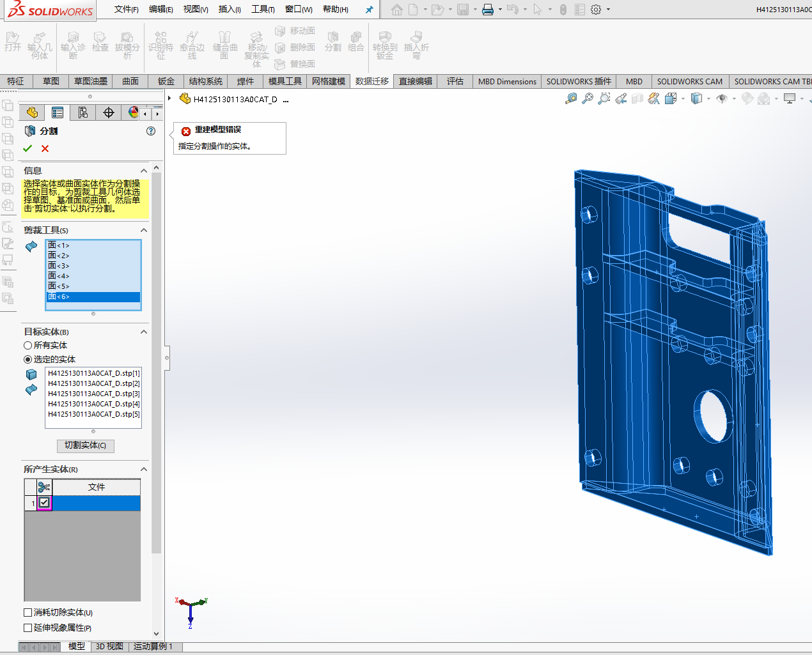Expand the flyout tree arrow beside H4125130113A0CAT_D
The image size is (812, 655).
(169, 98)
